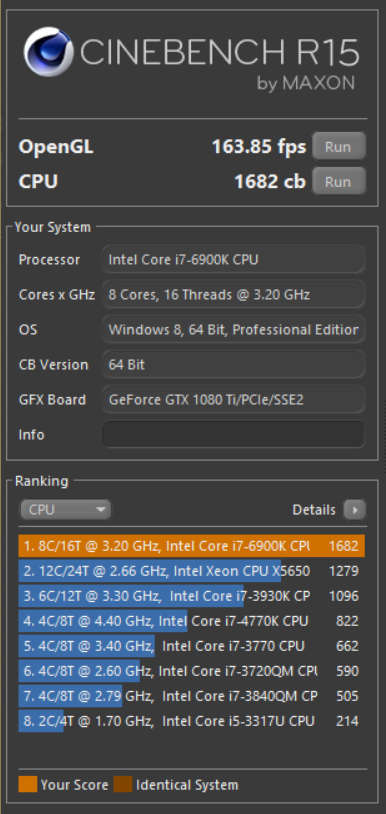Select ranking row 1 i7-6900K
The width and height of the screenshot is (386, 814).
coord(191,546)
